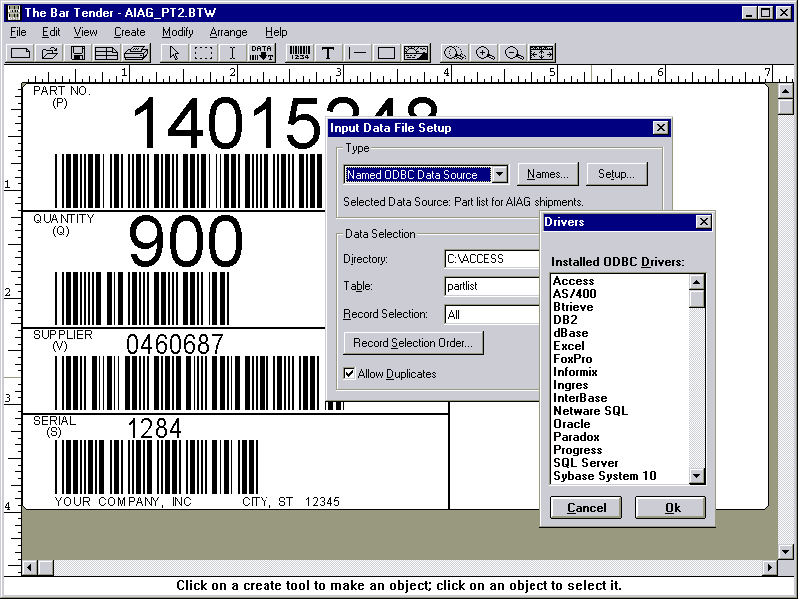This screenshot has height=599, width=798.
Task: Click the DATA source toolbar icon
Action: (262, 53)
